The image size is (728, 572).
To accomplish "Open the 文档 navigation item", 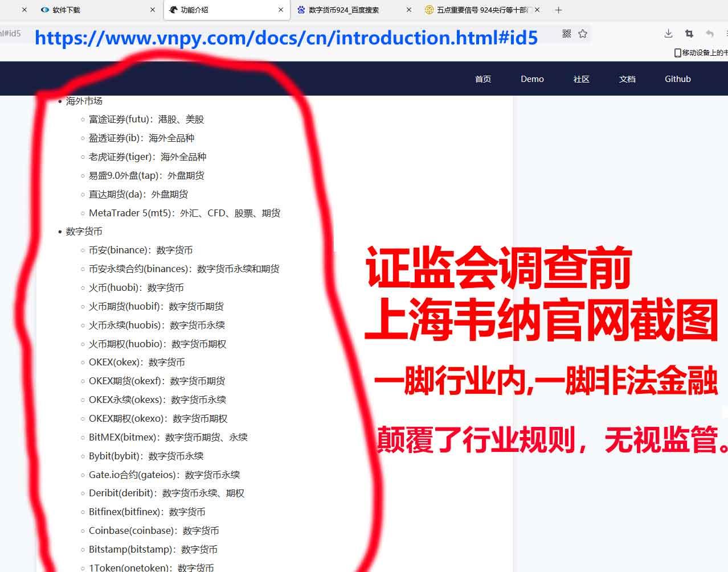I will 627,79.
